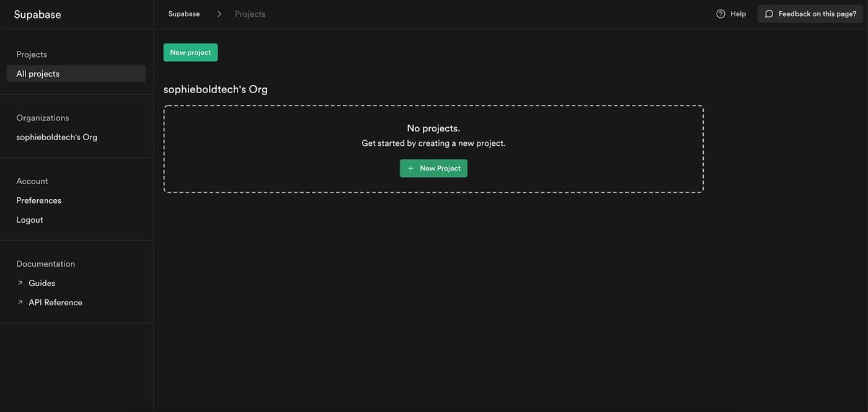Click the external arrow icon beside API Reference
The width and height of the screenshot is (868, 412).
20,302
